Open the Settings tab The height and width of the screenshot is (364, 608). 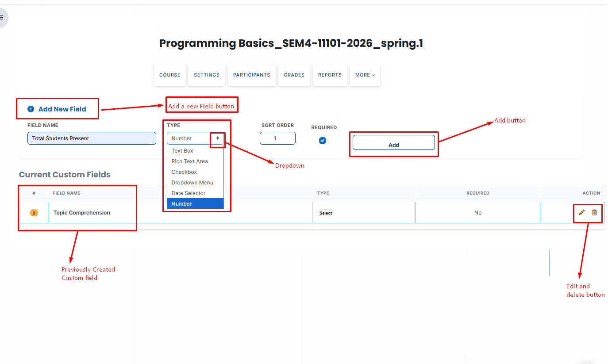207,75
